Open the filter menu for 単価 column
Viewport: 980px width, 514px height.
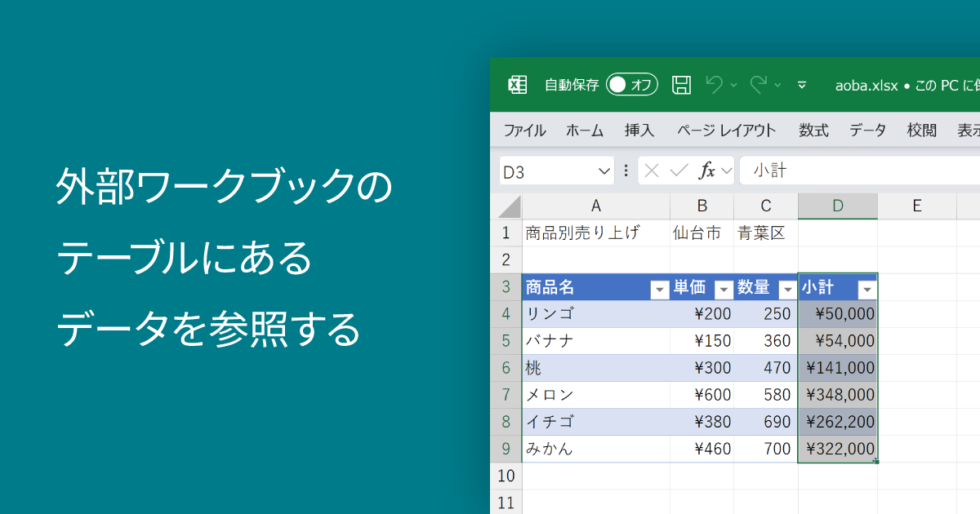tap(724, 288)
